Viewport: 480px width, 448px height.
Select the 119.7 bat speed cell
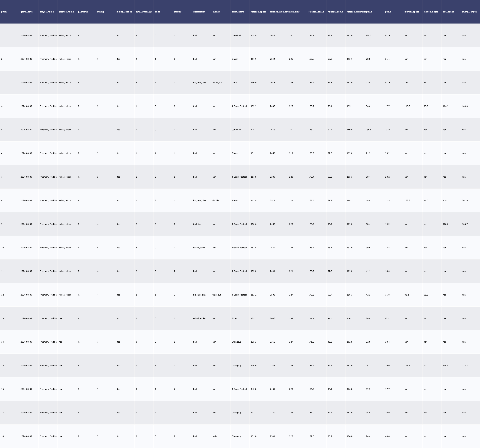click(x=445, y=200)
